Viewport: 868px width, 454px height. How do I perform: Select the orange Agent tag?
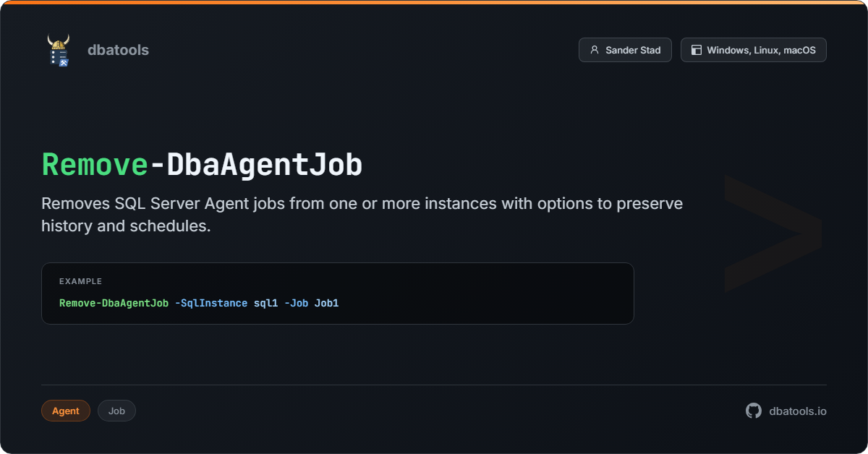click(x=66, y=411)
